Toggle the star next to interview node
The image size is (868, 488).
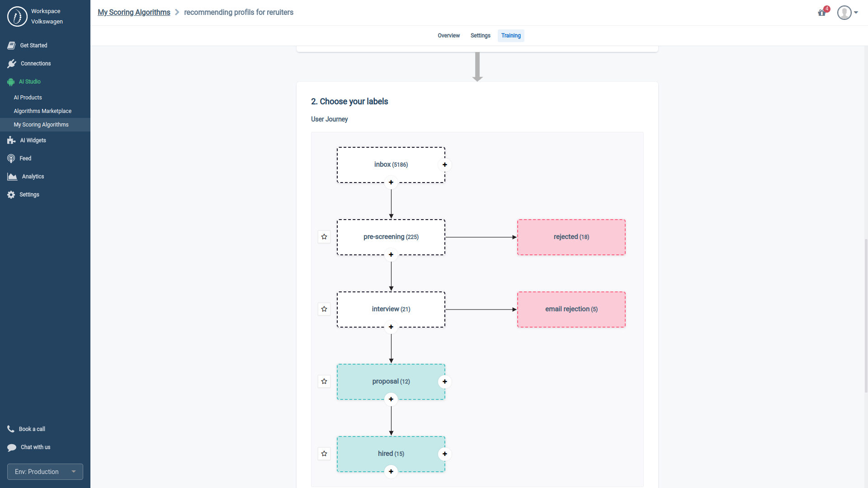pos(324,309)
